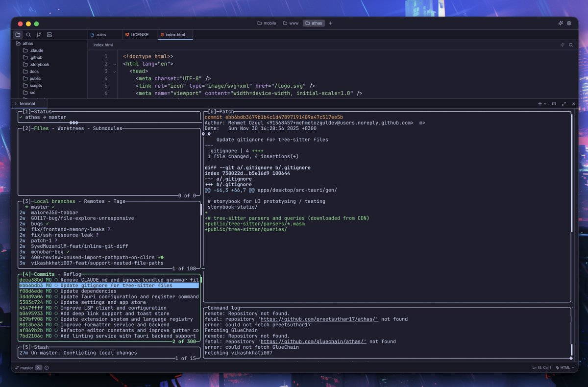Open the preetsuthar17/athas GitHub link in command log

point(319,319)
